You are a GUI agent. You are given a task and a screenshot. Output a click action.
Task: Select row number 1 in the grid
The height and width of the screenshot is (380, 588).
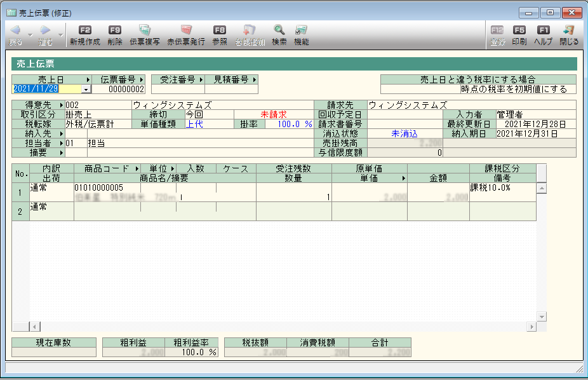(x=20, y=193)
